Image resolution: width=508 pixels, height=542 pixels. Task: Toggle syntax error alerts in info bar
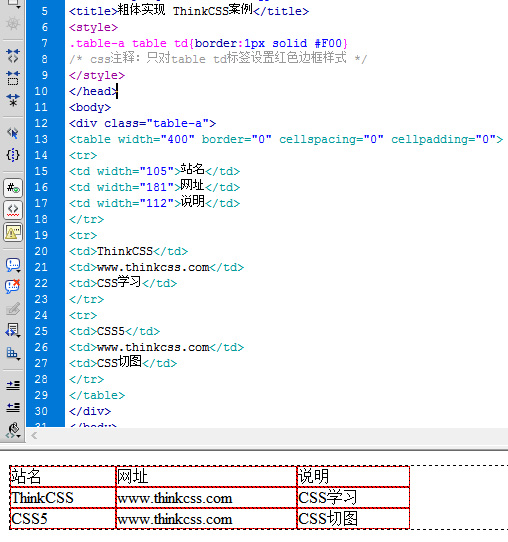pyautogui.click(x=13, y=232)
